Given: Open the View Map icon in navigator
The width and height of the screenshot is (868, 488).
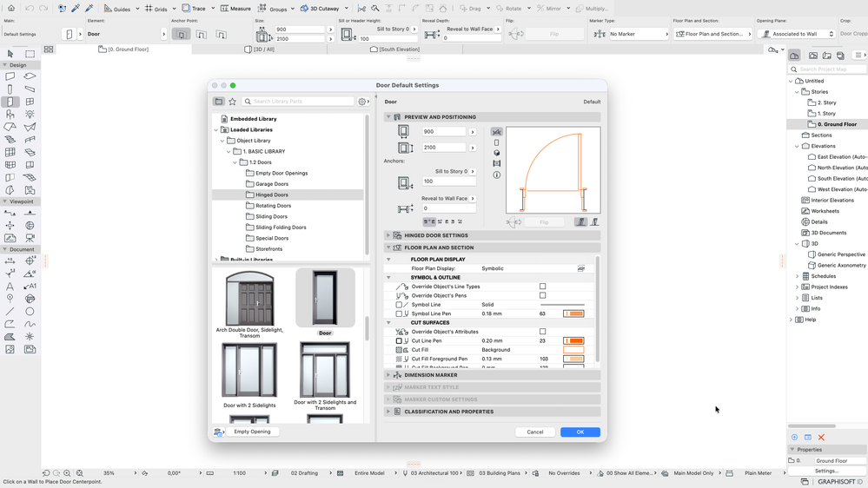Looking at the screenshot, I should pos(813,56).
